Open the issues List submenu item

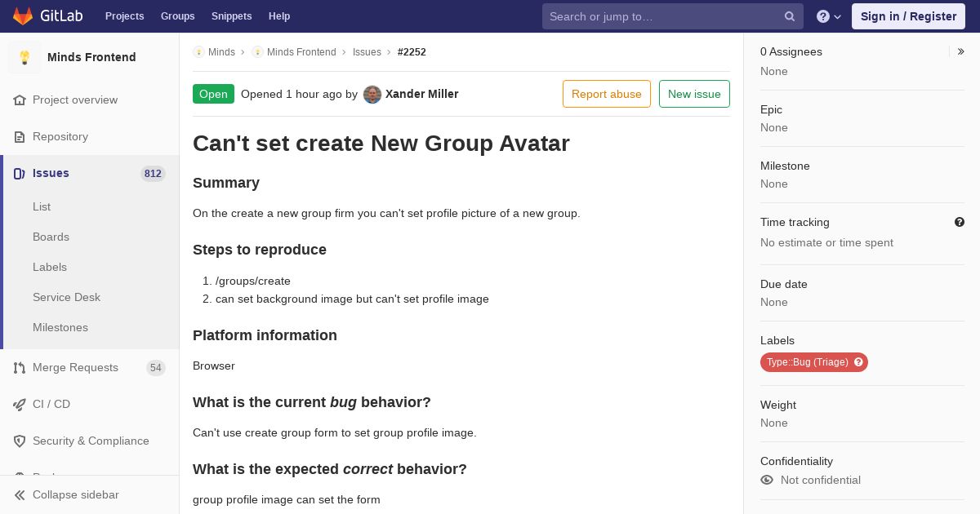click(42, 206)
